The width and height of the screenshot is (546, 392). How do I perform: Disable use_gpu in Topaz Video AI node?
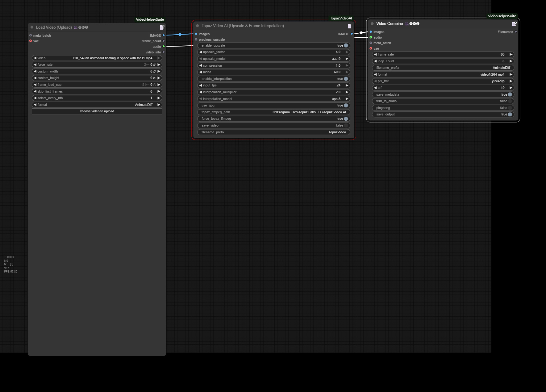[345, 105]
